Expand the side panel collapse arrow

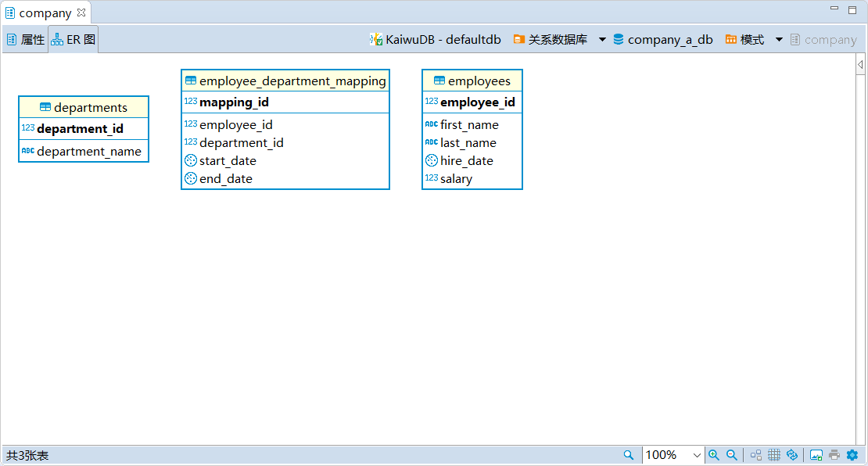860,65
